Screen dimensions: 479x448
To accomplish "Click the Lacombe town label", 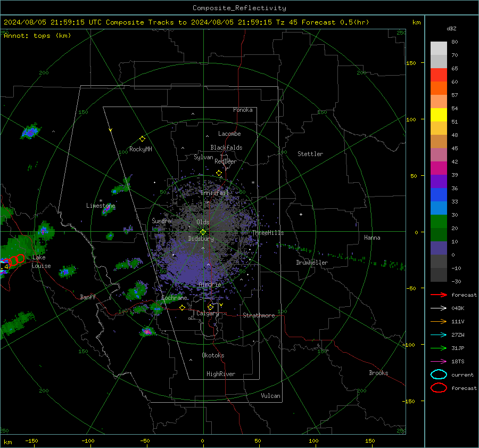I will tap(229, 134).
